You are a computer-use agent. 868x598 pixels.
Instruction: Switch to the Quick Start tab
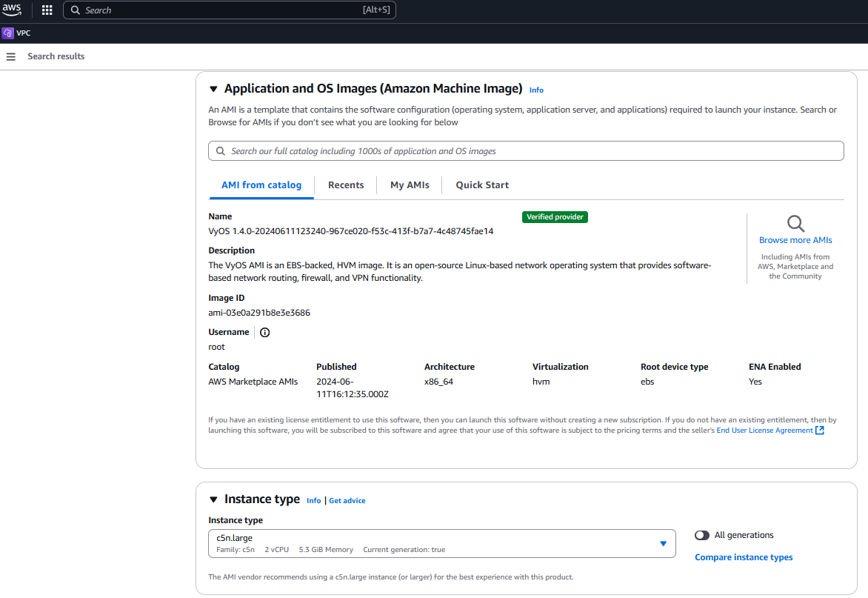481,185
